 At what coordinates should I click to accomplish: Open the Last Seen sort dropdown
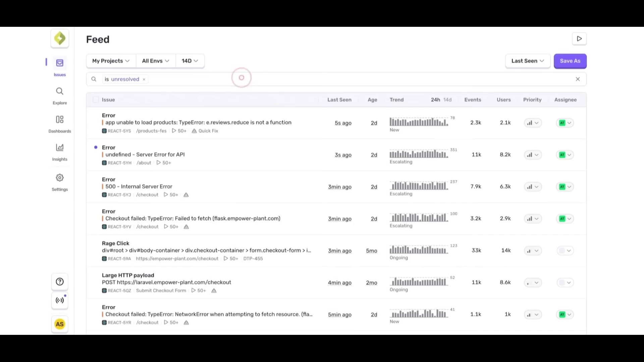click(x=527, y=61)
